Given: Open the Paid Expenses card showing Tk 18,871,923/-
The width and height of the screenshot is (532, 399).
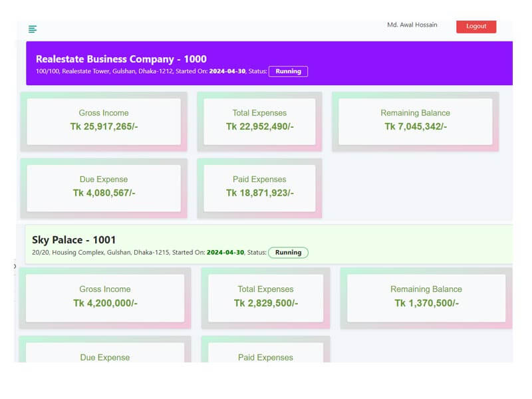Looking at the screenshot, I should [259, 188].
